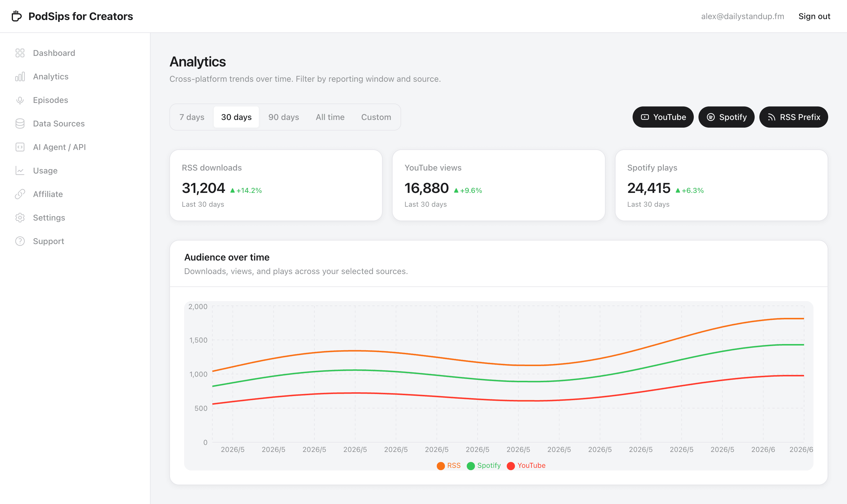The height and width of the screenshot is (504, 847).
Task: Click the +9.6% change indicator
Action: (468, 191)
